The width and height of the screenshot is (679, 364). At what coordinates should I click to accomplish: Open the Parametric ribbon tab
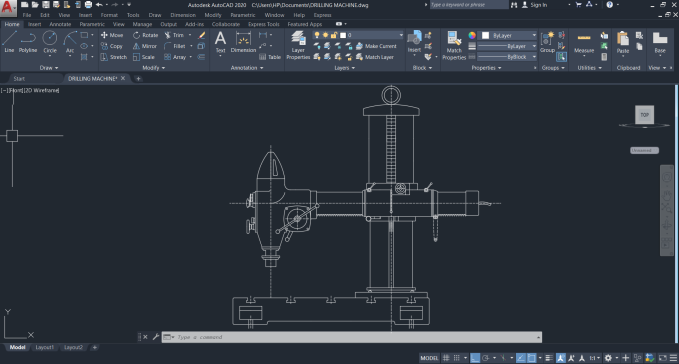click(92, 24)
